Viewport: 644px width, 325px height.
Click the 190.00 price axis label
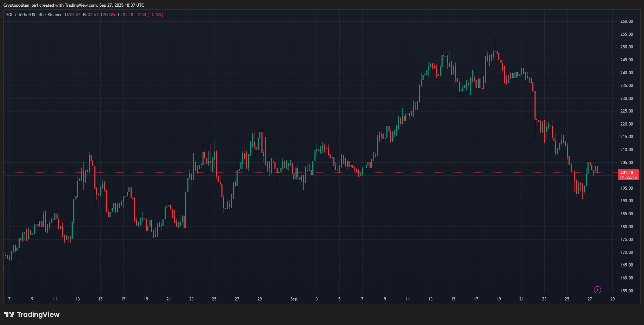coord(627,201)
